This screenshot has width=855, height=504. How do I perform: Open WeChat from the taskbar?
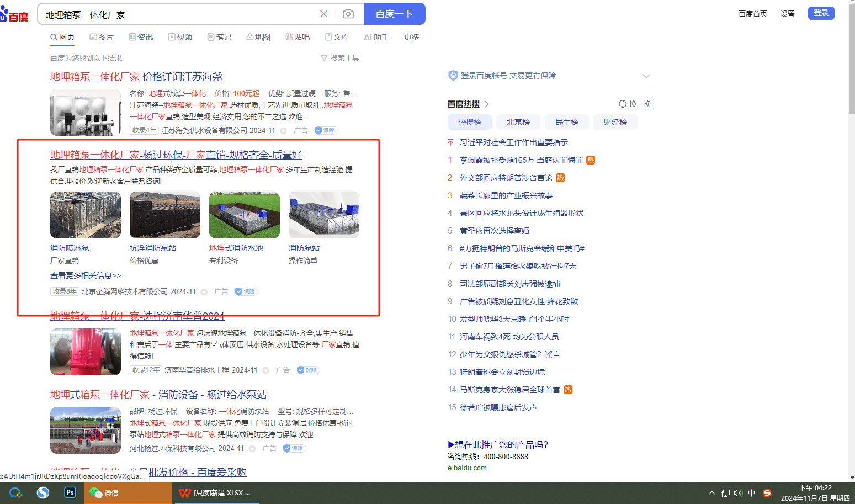(x=104, y=492)
